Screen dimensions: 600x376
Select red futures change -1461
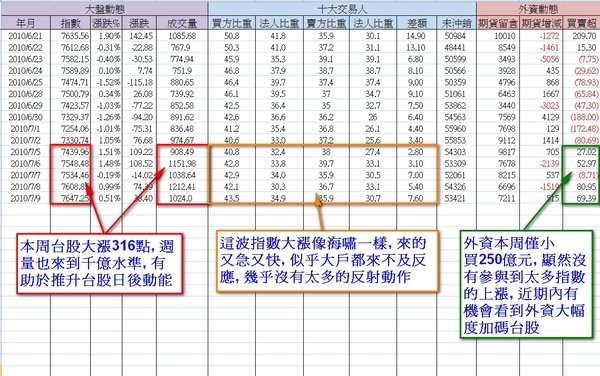549,47
